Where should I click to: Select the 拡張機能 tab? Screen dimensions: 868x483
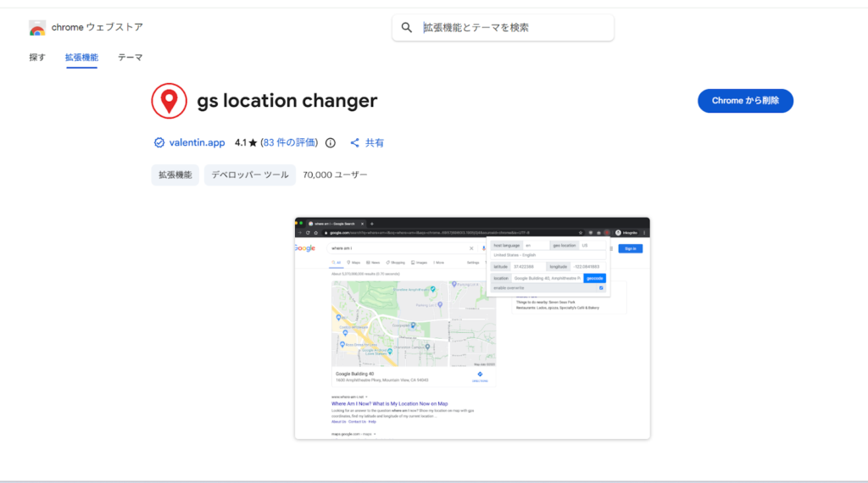click(x=81, y=57)
